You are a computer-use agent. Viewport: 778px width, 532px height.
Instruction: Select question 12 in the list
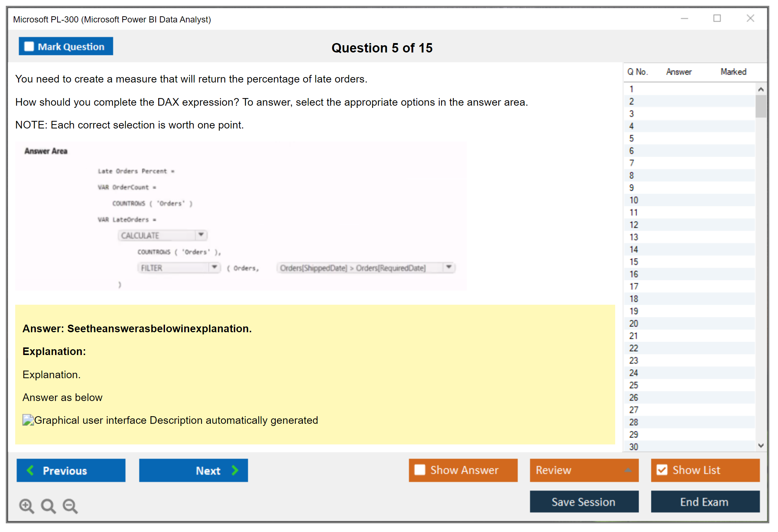634,225
